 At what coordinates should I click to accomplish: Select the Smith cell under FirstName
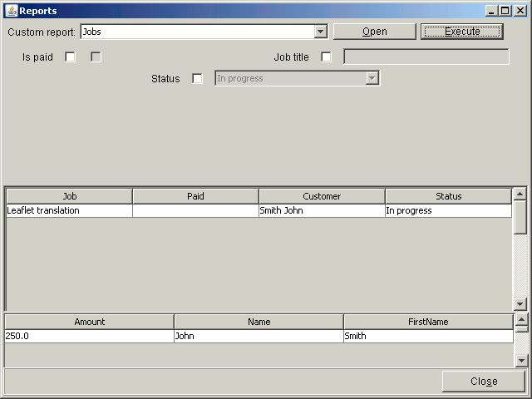[428, 336]
